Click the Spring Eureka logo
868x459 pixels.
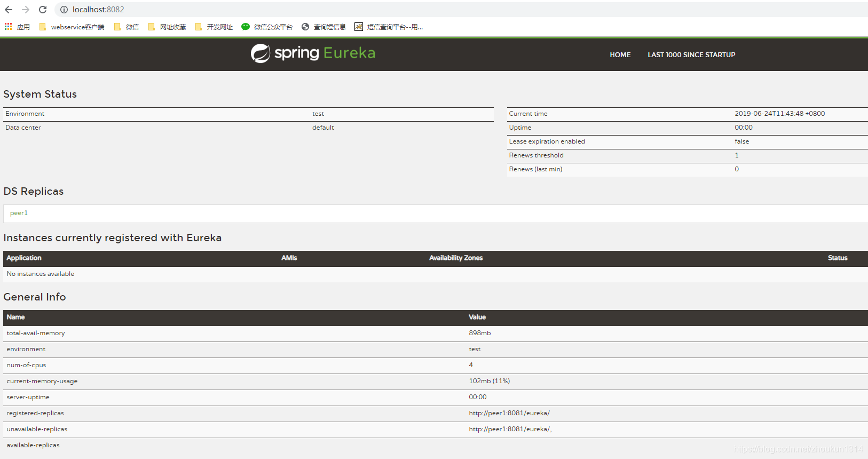[313, 53]
